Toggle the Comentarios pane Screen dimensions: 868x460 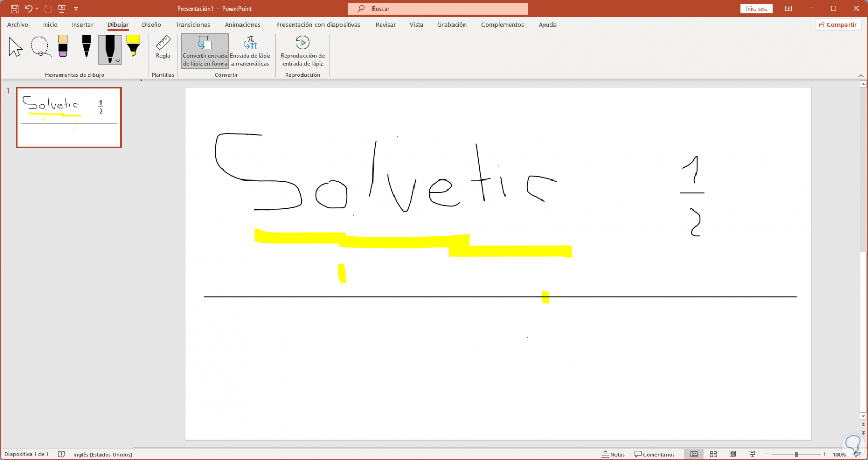tap(655, 454)
